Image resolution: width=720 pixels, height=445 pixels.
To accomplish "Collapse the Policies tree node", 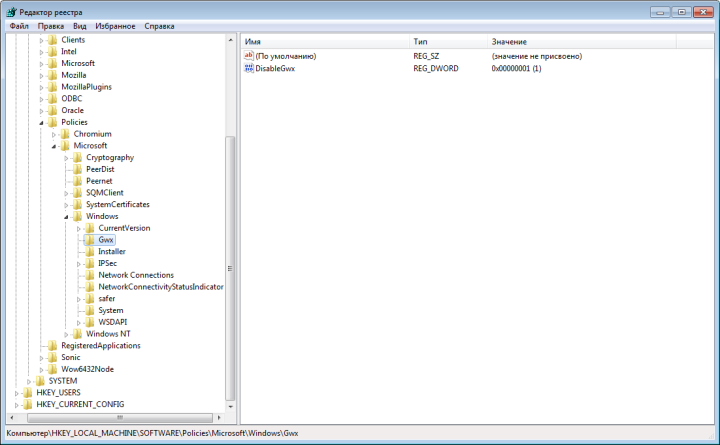I will [41, 123].
